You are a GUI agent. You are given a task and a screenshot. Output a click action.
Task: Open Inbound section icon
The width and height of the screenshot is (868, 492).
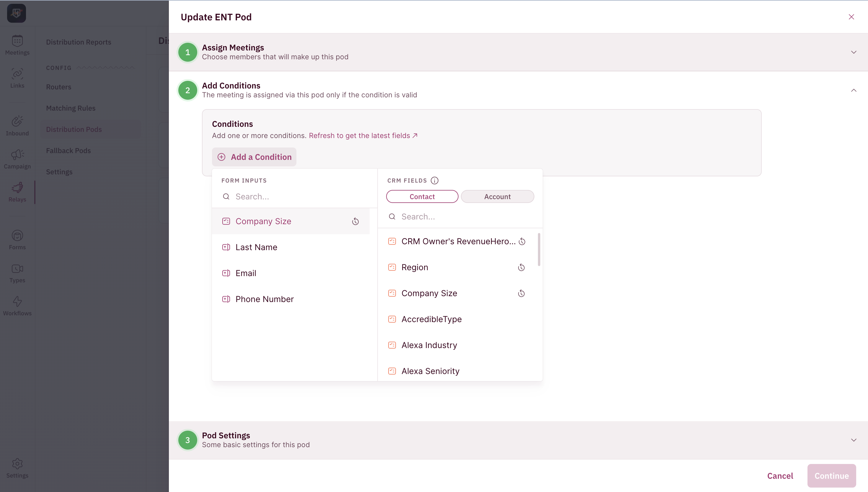tap(17, 121)
